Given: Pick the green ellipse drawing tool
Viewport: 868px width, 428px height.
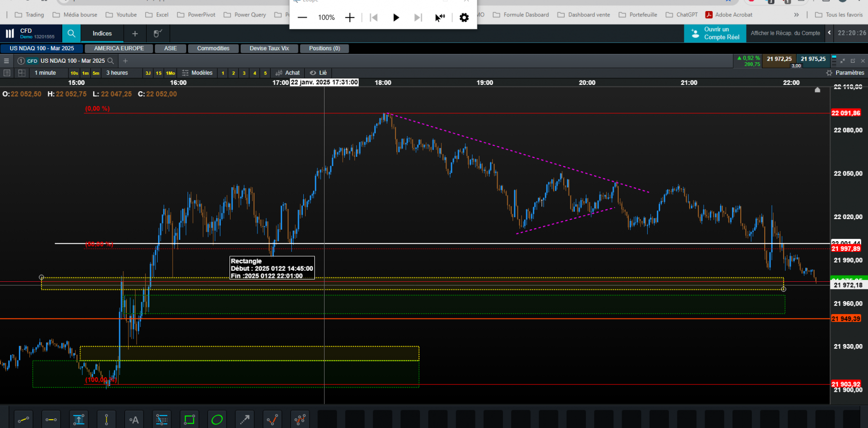Looking at the screenshot, I should tap(217, 420).
